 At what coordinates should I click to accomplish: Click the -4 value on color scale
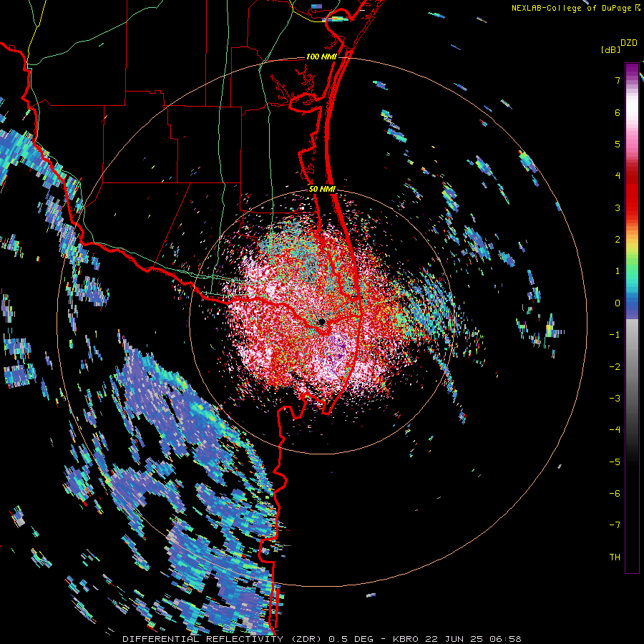click(x=615, y=429)
